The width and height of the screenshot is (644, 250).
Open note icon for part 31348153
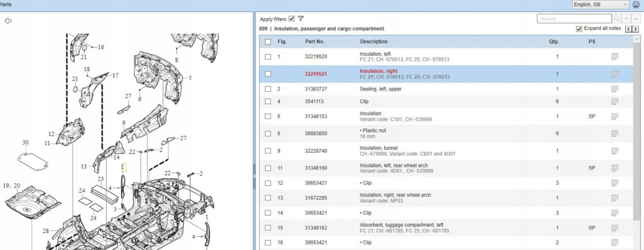[614, 117]
